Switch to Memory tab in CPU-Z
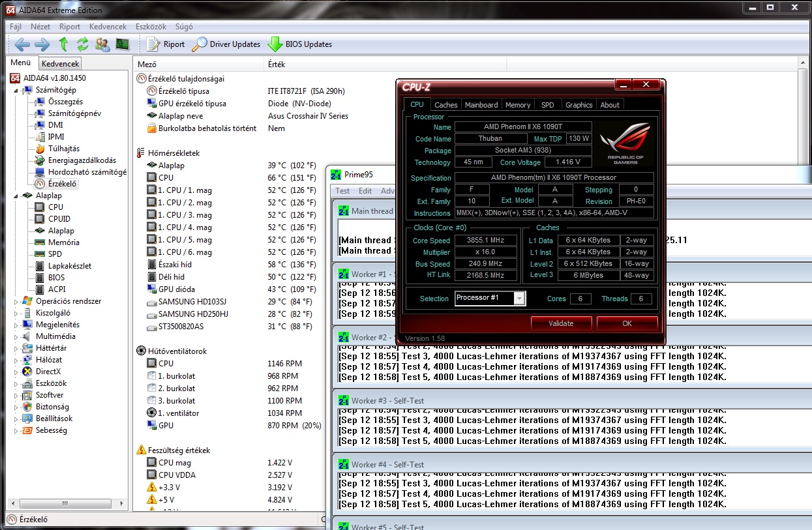 [518, 105]
